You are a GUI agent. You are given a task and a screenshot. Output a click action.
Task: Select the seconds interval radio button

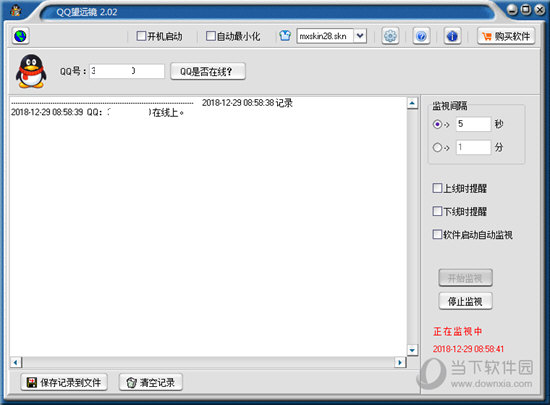(x=437, y=124)
